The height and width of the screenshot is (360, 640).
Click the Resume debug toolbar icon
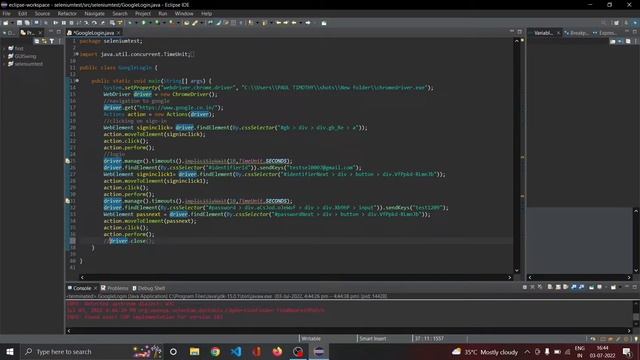coord(55,23)
